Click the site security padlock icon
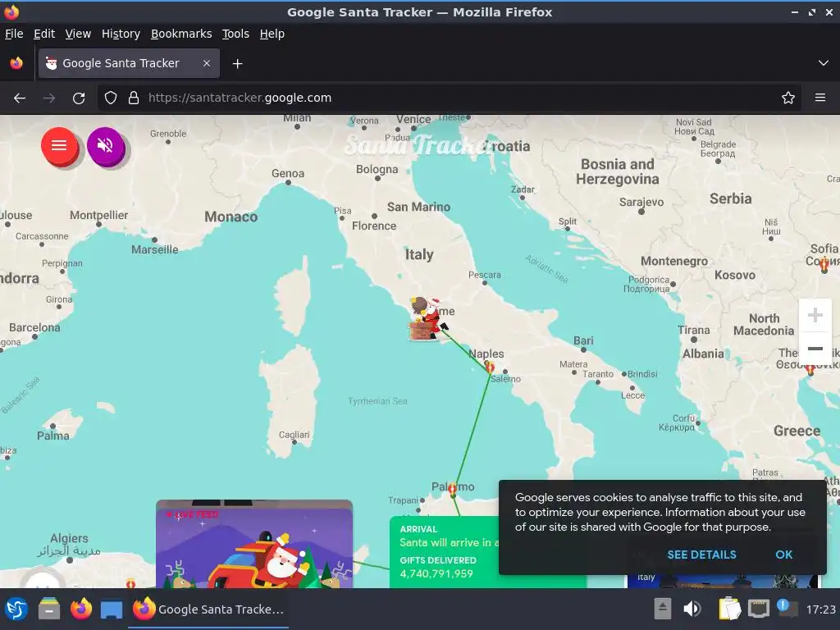Screen dimensions: 840x630 click(134, 98)
